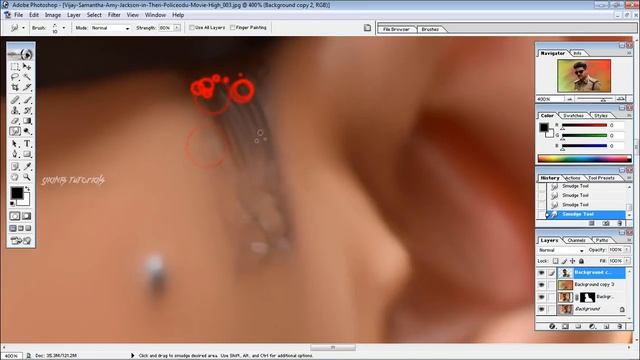The image size is (640, 360).
Task: Select the Path Selection tool
Action: point(15,144)
